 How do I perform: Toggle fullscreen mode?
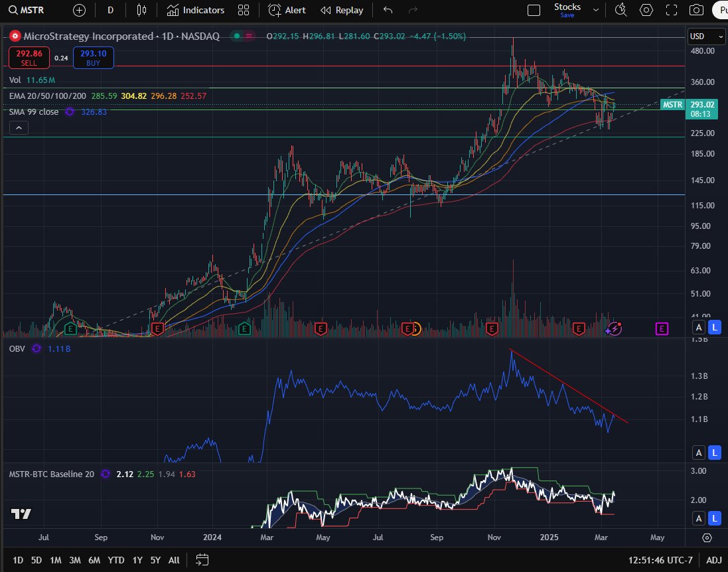pos(672,10)
